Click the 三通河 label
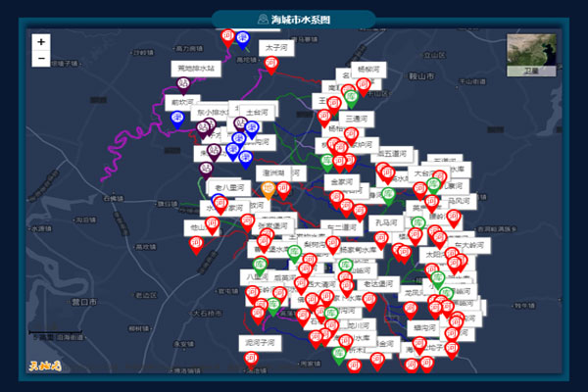The height and width of the screenshot is (392, 588). pyautogui.click(x=357, y=119)
